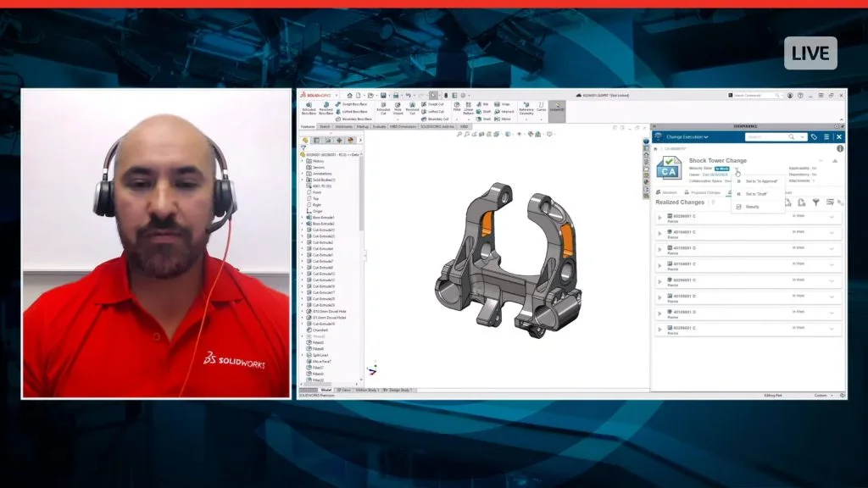Switch to the Sketch ribbon tab
This screenshot has height=488, width=868.
tap(324, 126)
